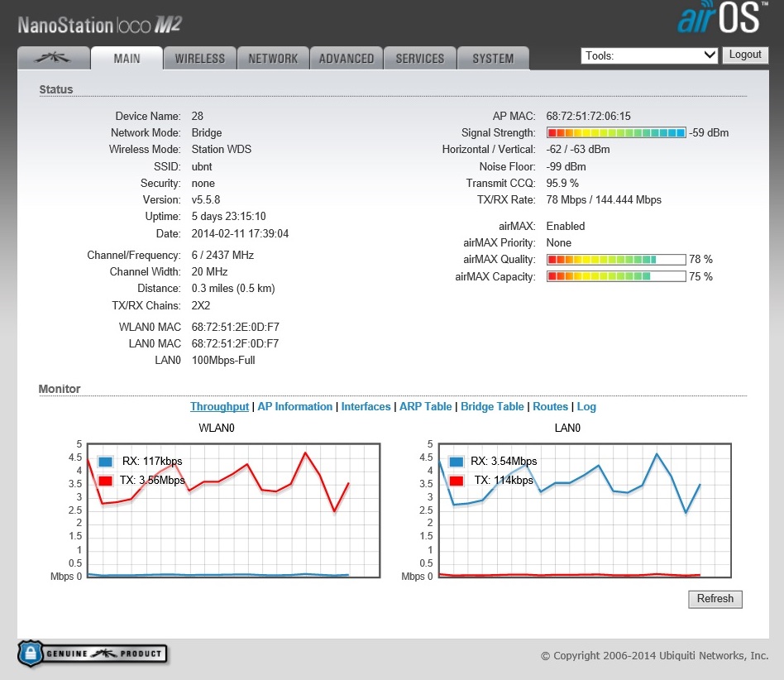This screenshot has width=784, height=680.
Task: Open the Tools dropdown
Action: [x=649, y=55]
